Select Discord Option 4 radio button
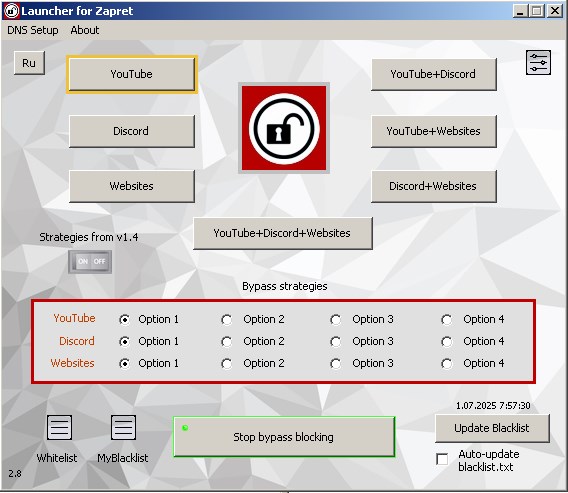The image size is (568, 493). coord(447,342)
